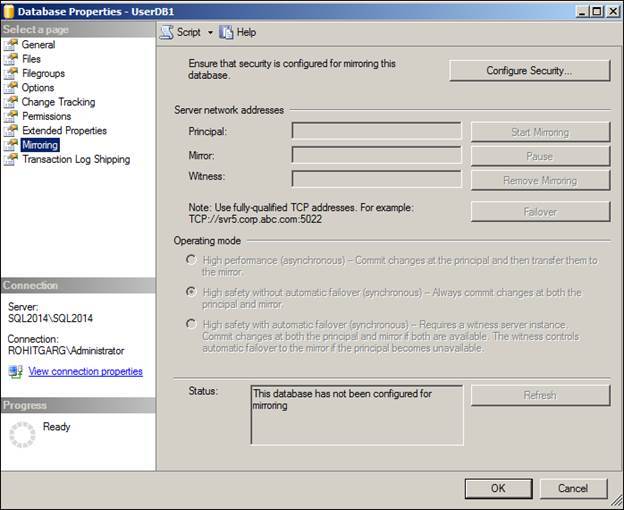Click the Status message box
Image resolution: width=624 pixels, height=510 pixels.
(x=357, y=415)
